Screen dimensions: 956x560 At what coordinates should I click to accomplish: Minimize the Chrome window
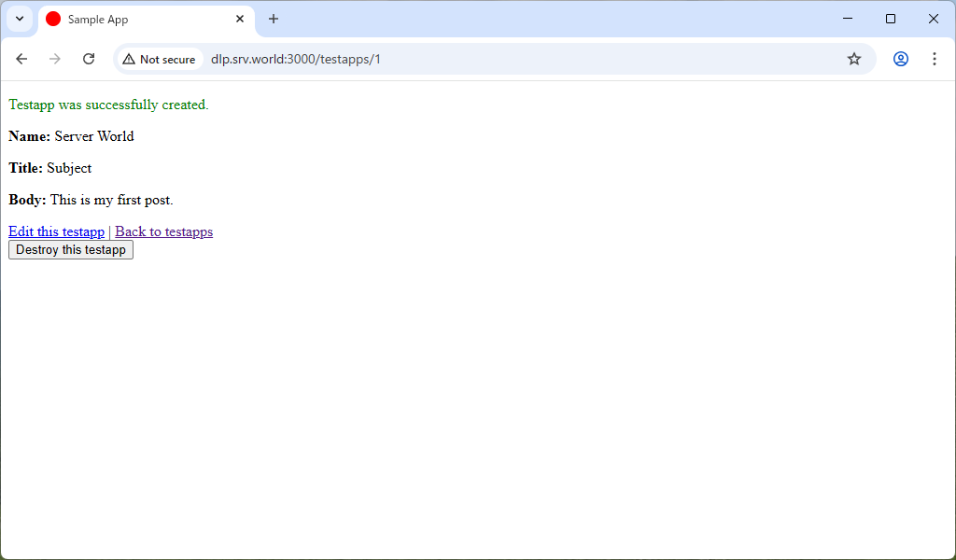coord(848,19)
